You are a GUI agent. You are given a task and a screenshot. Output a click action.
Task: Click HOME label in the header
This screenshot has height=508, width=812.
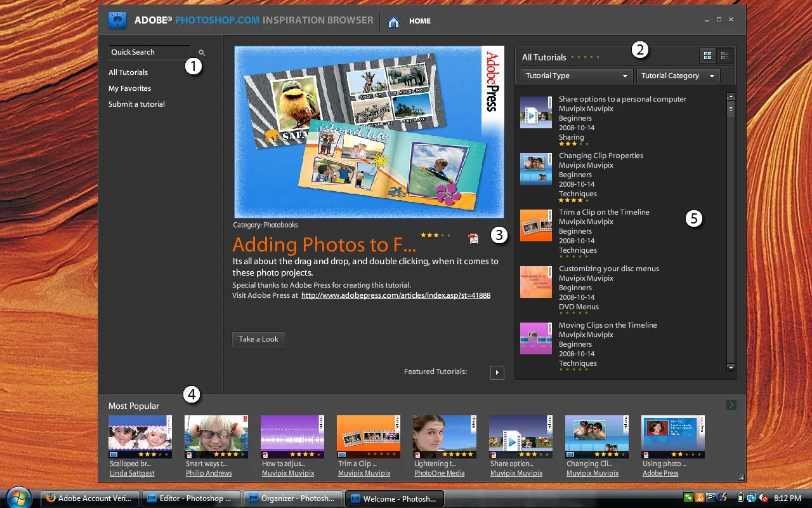[x=420, y=21]
